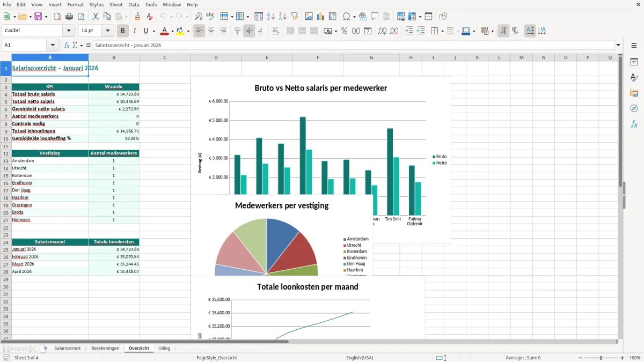This screenshot has width=644, height=362.
Task: Open the font color dropdown arrow
Action: click(172, 31)
